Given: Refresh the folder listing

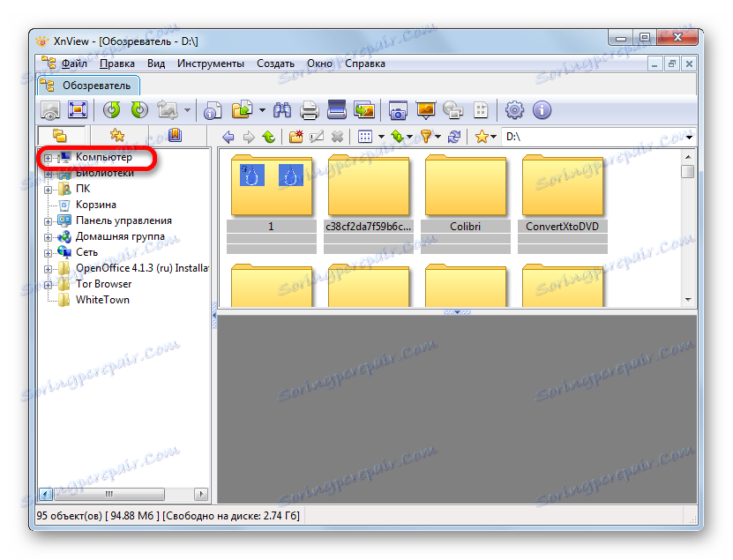Looking at the screenshot, I should pos(454,137).
